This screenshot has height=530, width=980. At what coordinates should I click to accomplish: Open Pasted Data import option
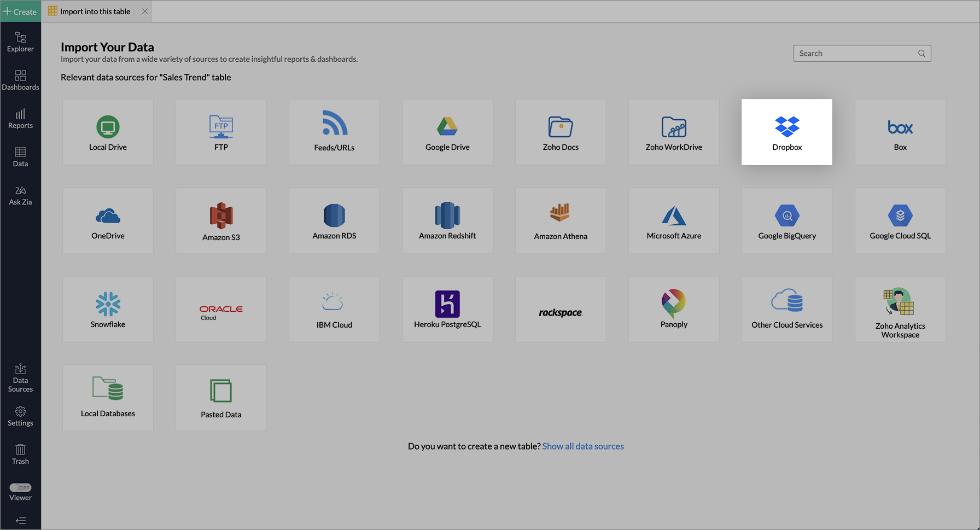tap(221, 398)
